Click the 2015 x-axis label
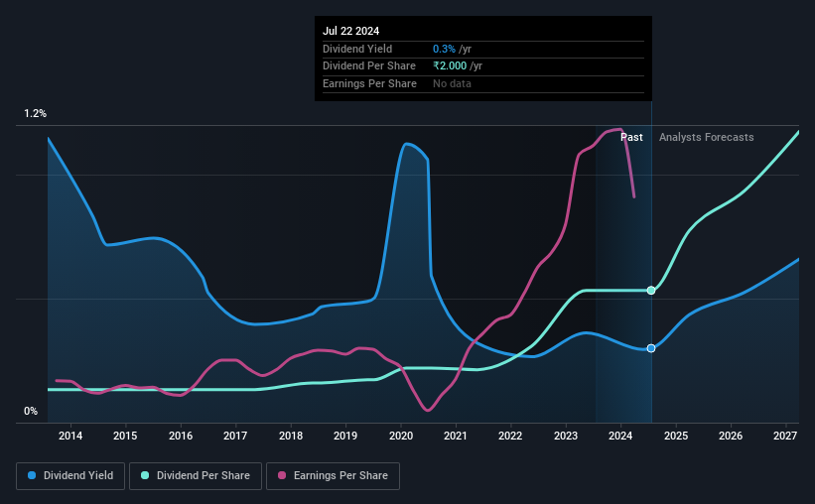The height and width of the screenshot is (504, 815). 125,436
